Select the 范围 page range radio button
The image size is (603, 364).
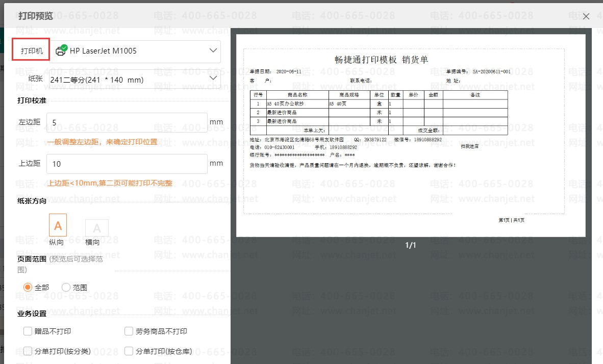click(66, 287)
